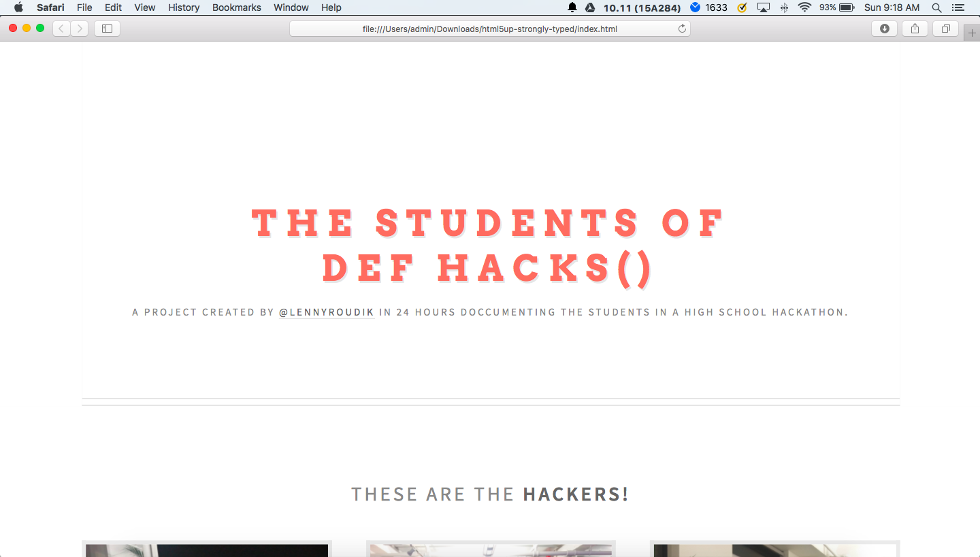
Task: Open the first hacker photo thumbnail
Action: pos(207,550)
